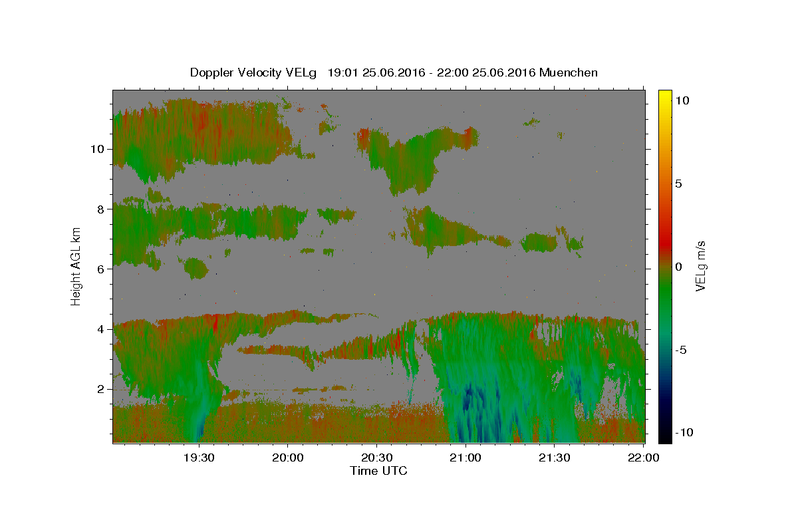Click the '21:30' time axis label
This screenshot has height=532, width=798.
point(555,458)
